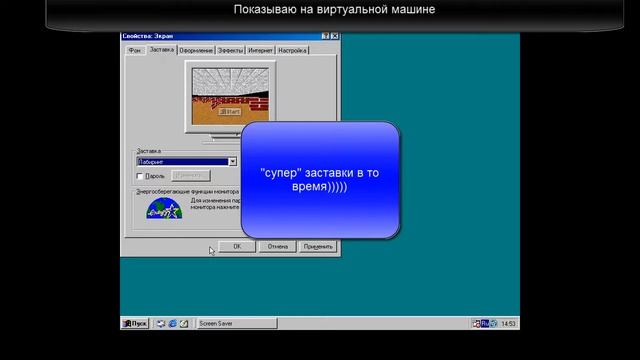Click the right-hand system tray icon
The width and height of the screenshot is (640, 360).
coord(494,324)
